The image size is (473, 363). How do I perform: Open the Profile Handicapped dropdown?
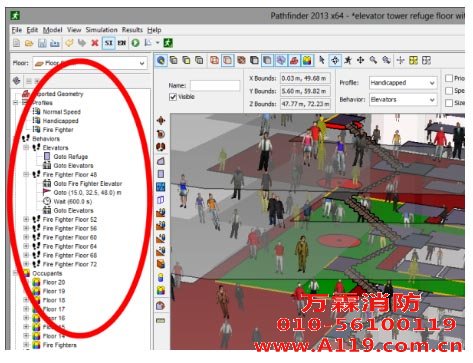[x=403, y=83]
